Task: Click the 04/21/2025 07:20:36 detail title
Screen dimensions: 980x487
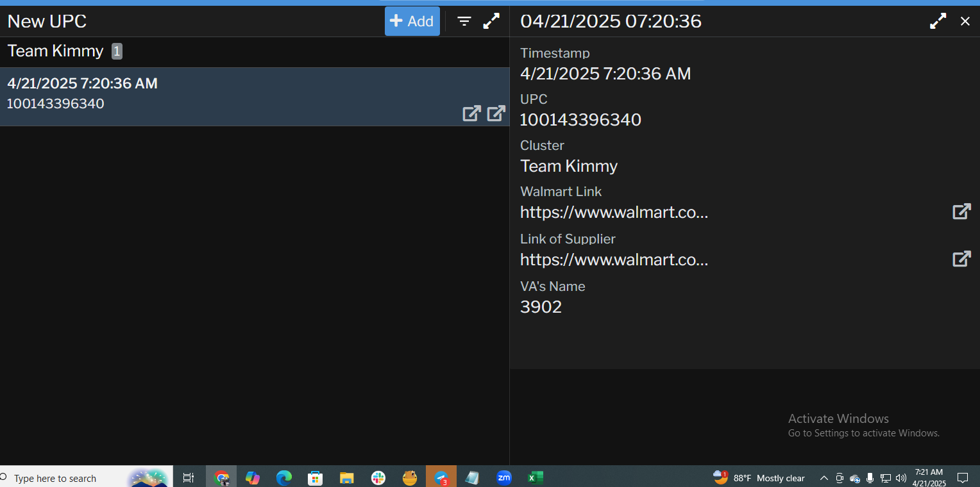Action: pyautogui.click(x=611, y=21)
